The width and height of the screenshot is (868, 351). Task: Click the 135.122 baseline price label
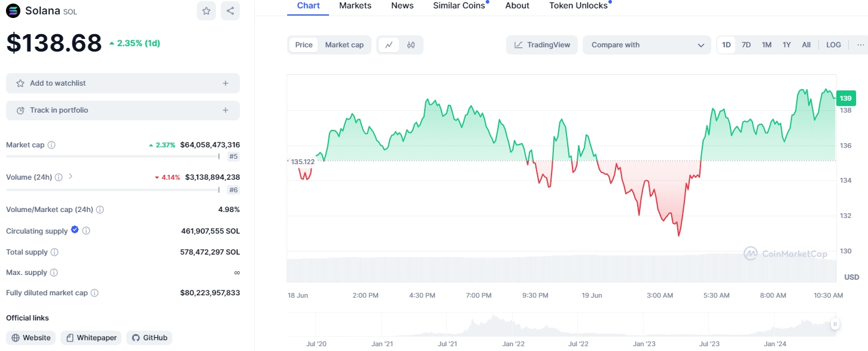(303, 162)
